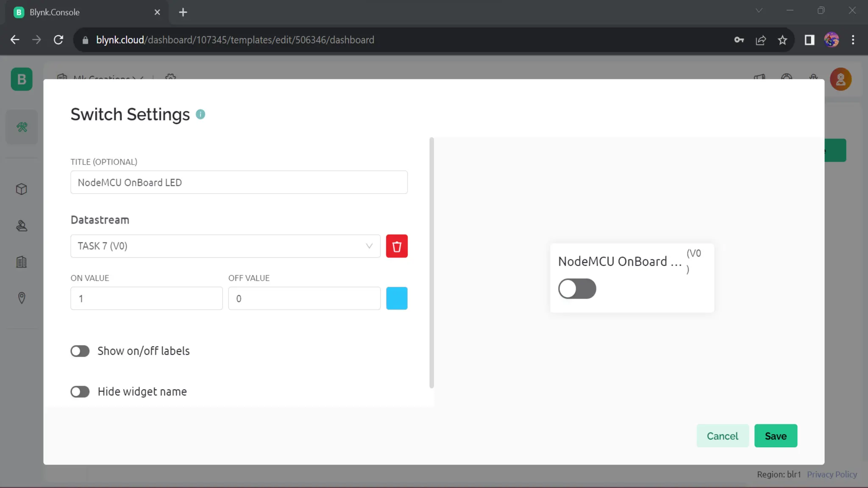Screen dimensions: 868x488
Task: Click the bookmark star icon in address bar
Action: click(782, 40)
